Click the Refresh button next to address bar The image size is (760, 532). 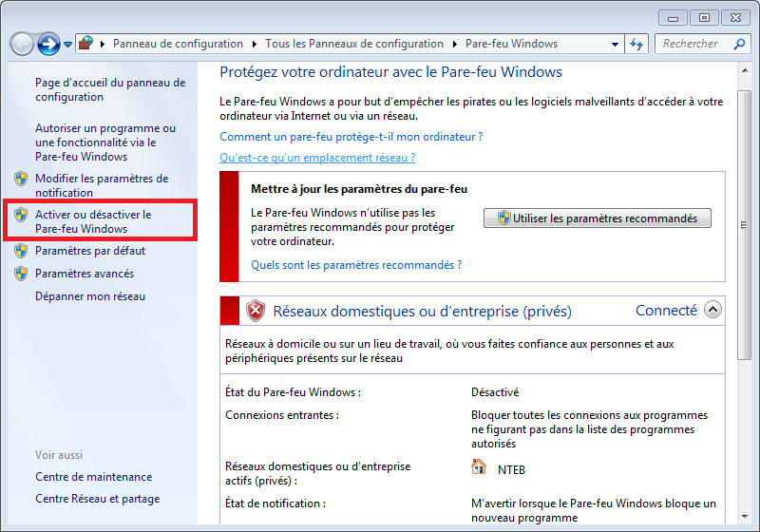click(636, 44)
